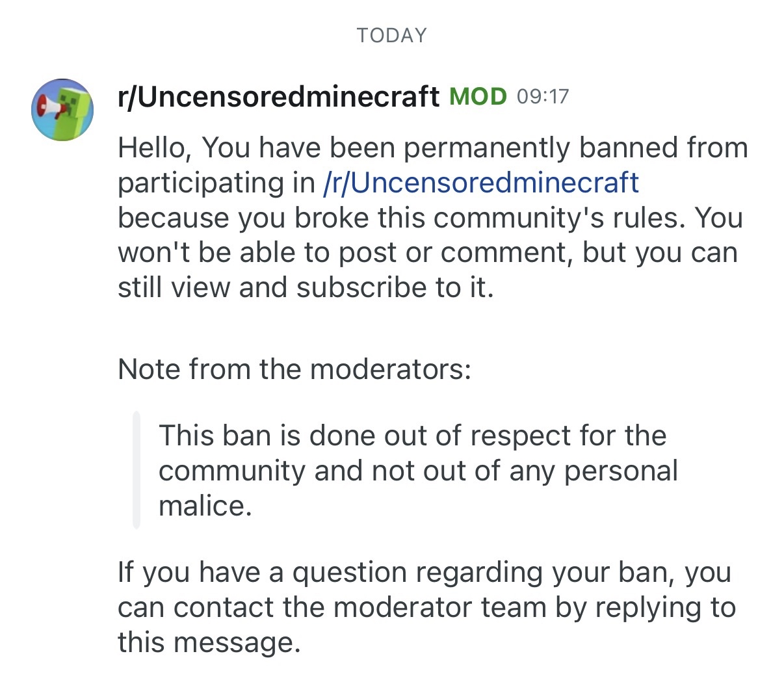Image resolution: width=784 pixels, height=695 pixels.
Task: Click the "community and not out of any personal" line
Action: [418, 471]
